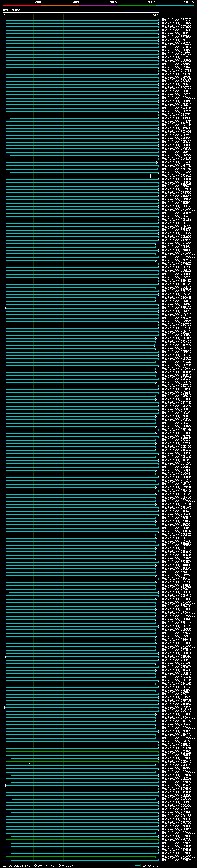This screenshot has width=197, height=868.
Task: Select the UniRef100_B9F8A4 label
Action: tap(177, 179)
